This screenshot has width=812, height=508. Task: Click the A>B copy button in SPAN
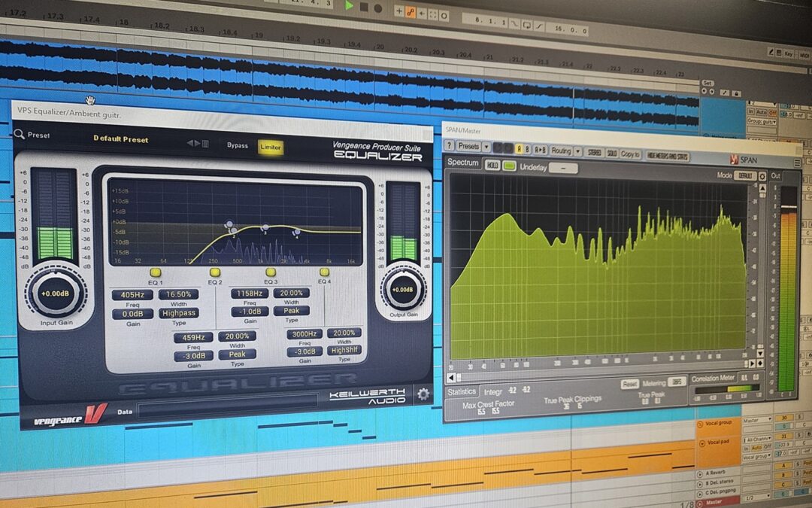(x=540, y=150)
